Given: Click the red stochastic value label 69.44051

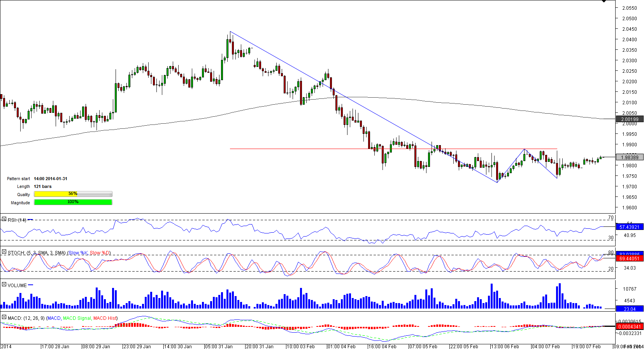Looking at the screenshot, I should 629,258.
